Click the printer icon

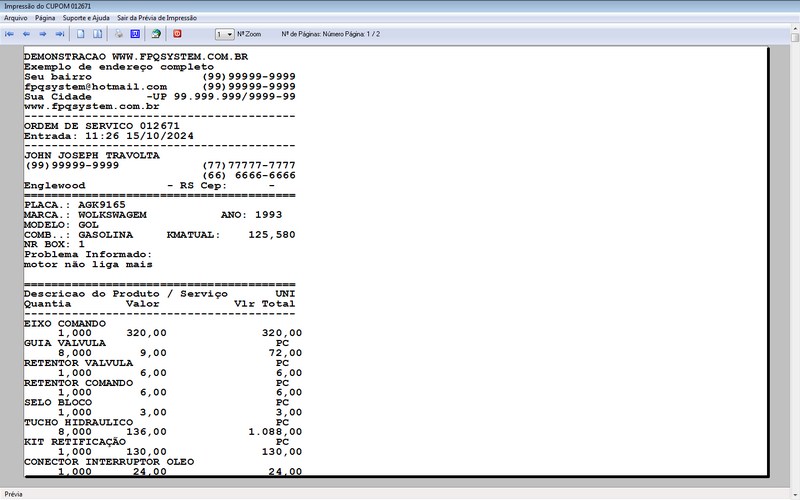(x=119, y=34)
